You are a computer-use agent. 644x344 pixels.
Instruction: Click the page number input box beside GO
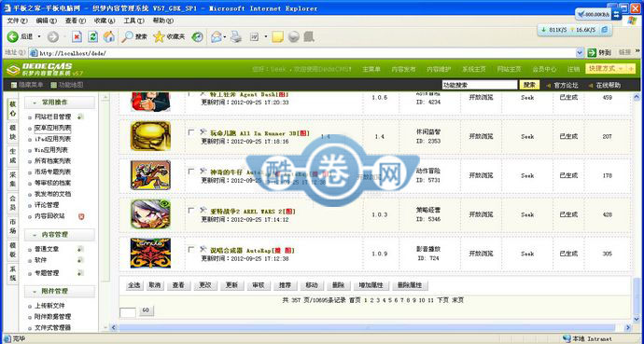[x=128, y=312]
